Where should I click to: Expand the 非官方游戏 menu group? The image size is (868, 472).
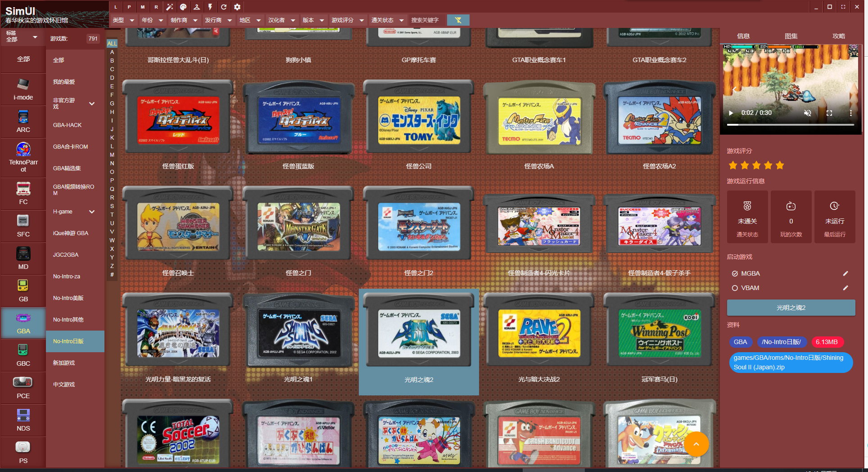(x=92, y=104)
